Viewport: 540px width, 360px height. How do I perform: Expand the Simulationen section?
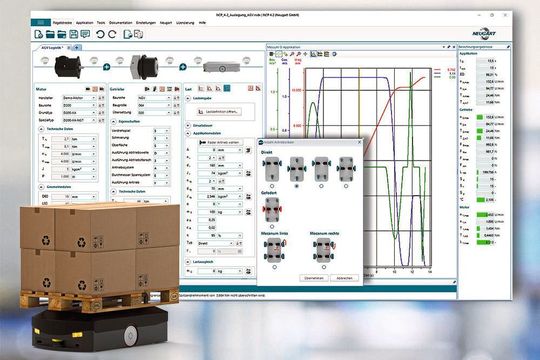click(188, 126)
